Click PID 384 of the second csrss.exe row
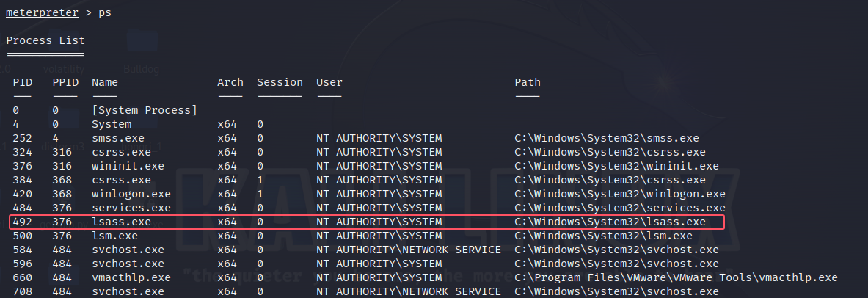Image resolution: width=868 pixels, height=298 pixels. point(23,180)
